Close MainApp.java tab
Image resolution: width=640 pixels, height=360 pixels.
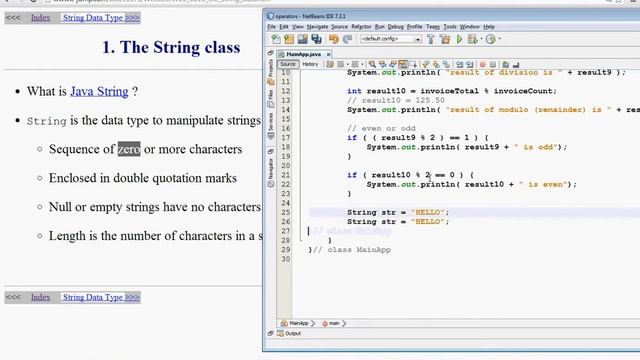pyautogui.click(x=328, y=54)
